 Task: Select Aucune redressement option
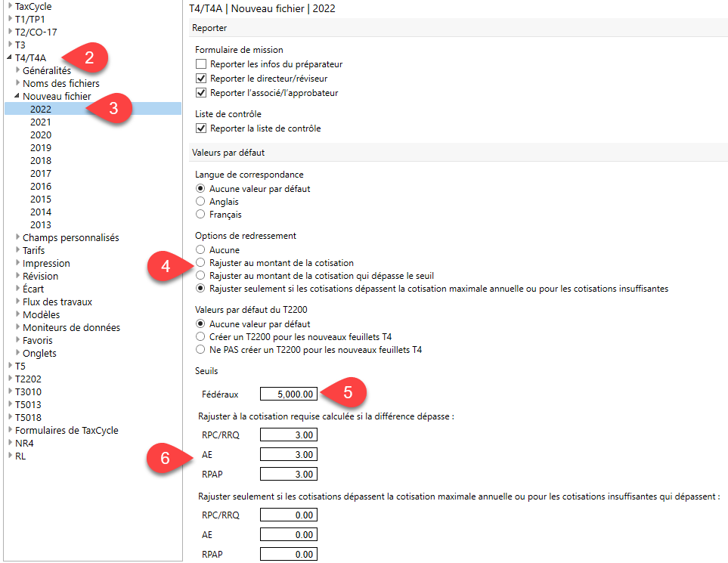click(x=200, y=250)
